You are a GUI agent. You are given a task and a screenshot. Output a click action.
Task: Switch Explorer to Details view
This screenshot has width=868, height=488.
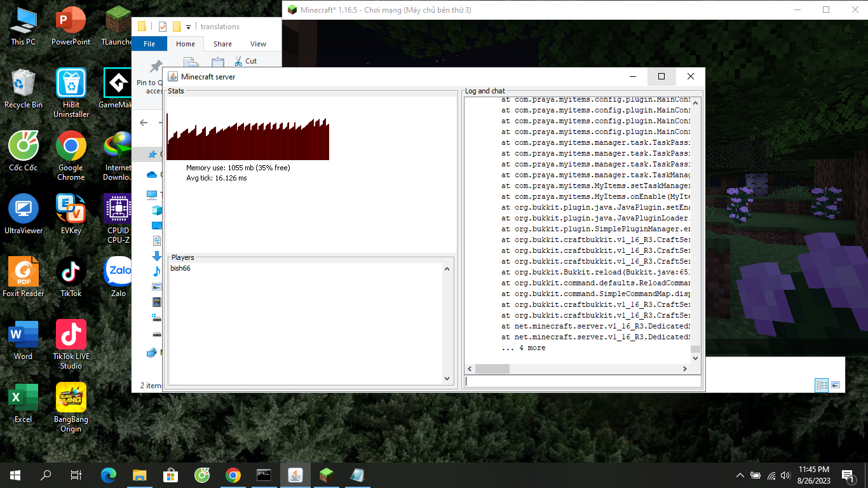(x=822, y=385)
